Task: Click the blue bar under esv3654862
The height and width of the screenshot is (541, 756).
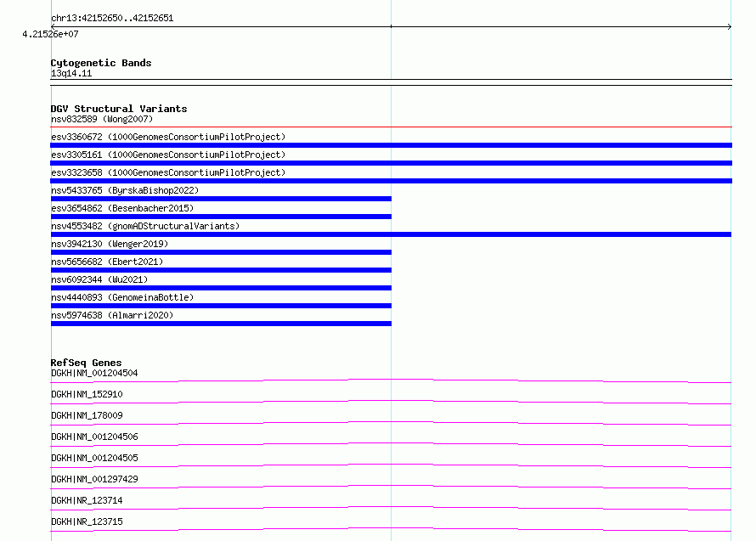Action: 221,217
